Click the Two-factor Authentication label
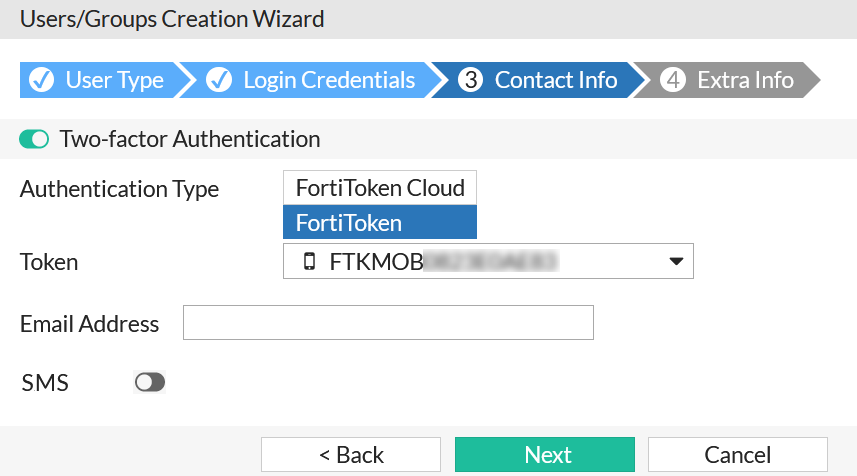The height and width of the screenshot is (476, 857). tap(190, 139)
